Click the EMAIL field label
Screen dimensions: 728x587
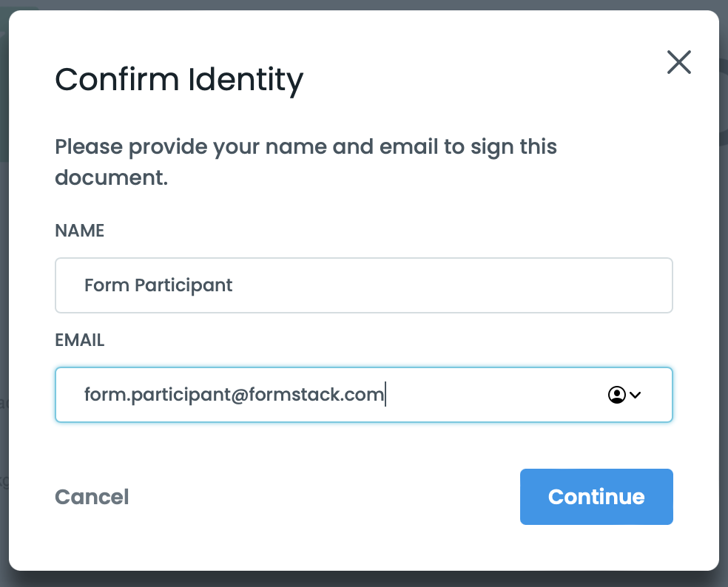click(x=79, y=340)
